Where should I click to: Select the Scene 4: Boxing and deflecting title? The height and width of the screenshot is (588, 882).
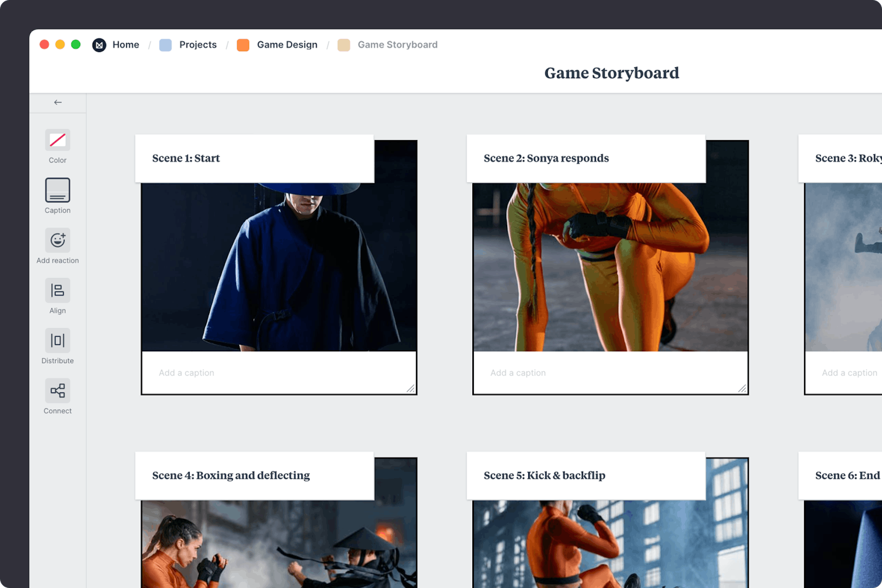[x=230, y=475]
